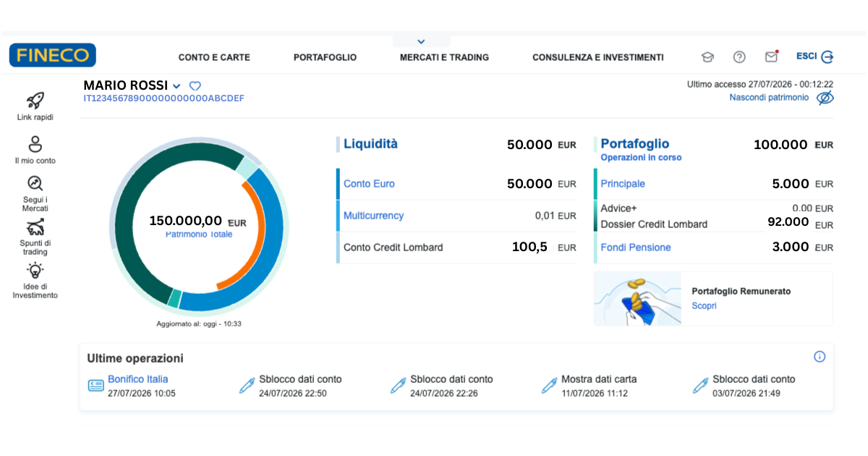Click Nascondi patrimonio link
Screen dimensions: 868x456
pos(769,97)
